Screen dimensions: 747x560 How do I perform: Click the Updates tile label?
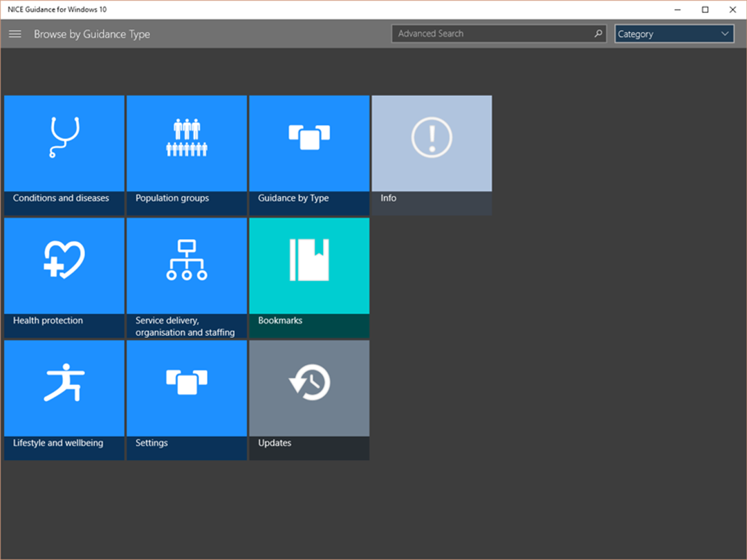click(x=275, y=443)
